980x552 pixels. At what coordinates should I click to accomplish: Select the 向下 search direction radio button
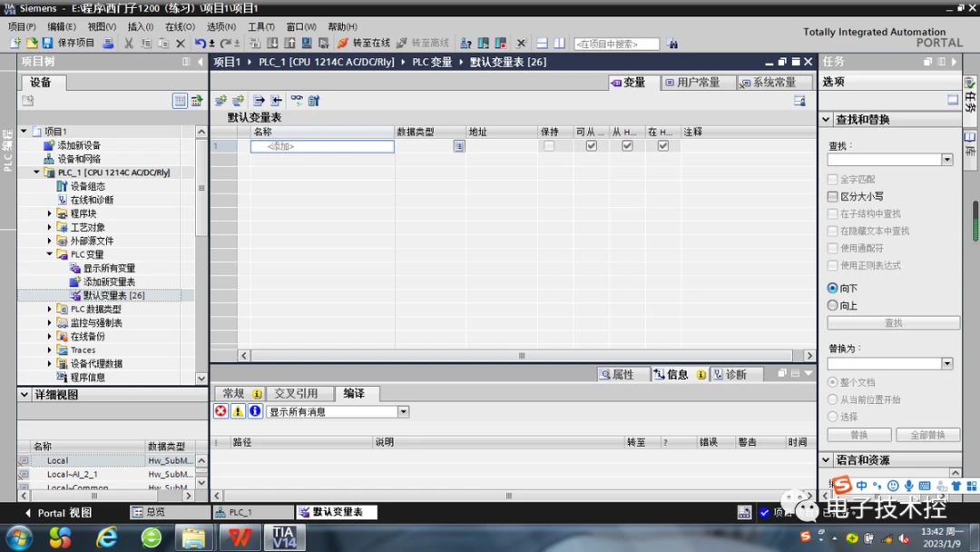[x=832, y=288]
